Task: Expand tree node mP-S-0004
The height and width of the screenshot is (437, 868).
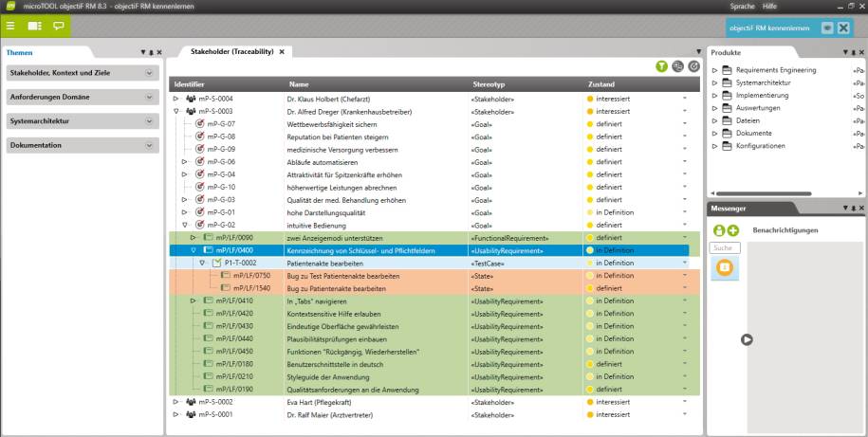Action: click(176, 99)
